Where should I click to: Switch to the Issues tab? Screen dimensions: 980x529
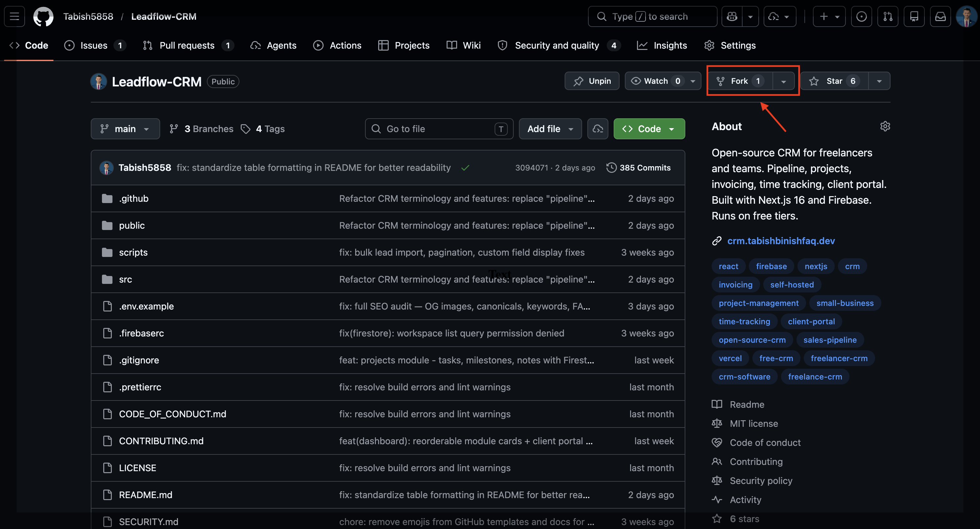pos(95,46)
